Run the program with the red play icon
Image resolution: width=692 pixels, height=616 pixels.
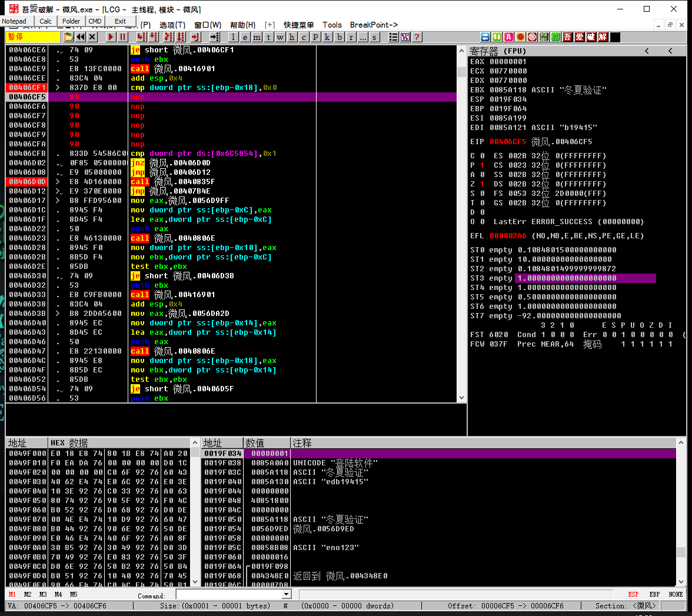[x=111, y=37]
